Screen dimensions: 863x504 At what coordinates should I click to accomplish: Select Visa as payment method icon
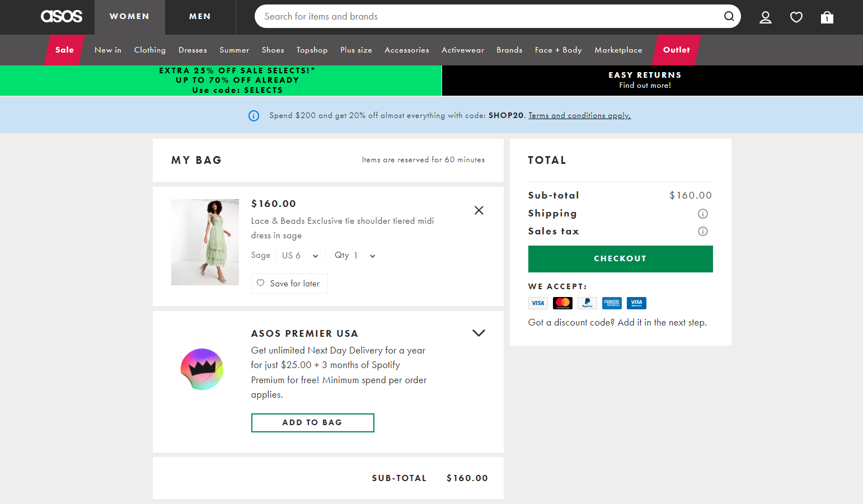538,303
